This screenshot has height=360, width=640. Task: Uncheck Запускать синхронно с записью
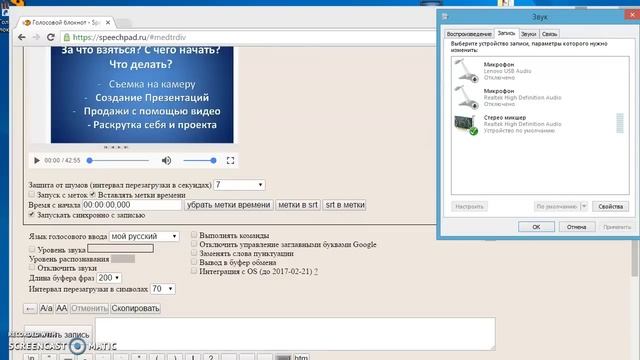click(x=31, y=214)
